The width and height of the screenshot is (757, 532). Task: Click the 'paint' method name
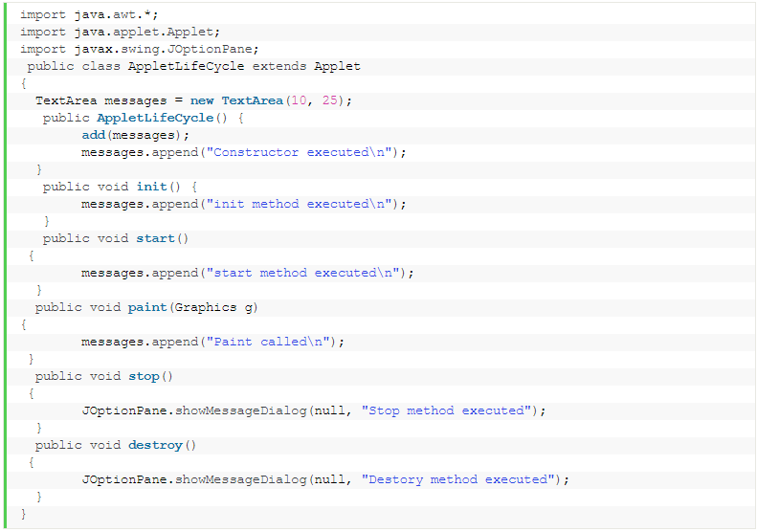pyautogui.click(x=147, y=307)
